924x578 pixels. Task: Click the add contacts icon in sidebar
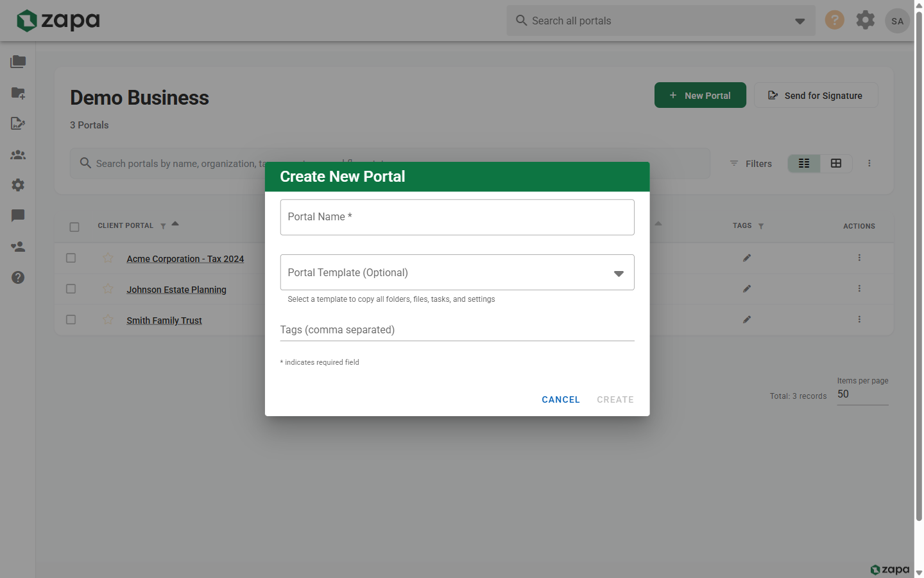click(x=18, y=247)
